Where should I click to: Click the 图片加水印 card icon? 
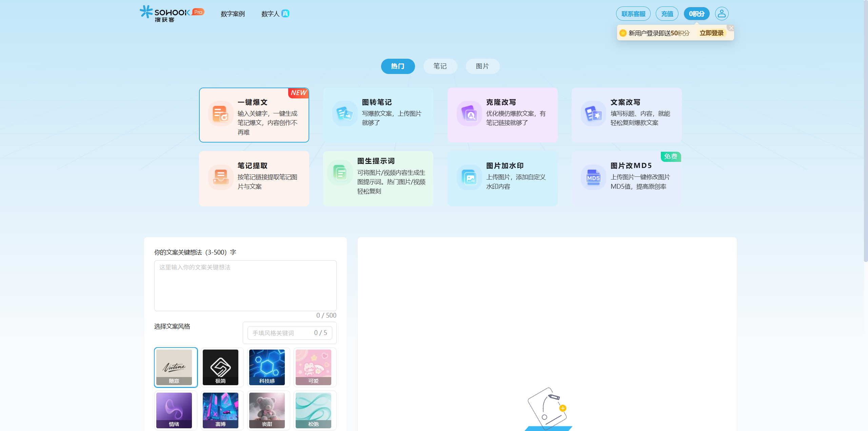pyautogui.click(x=469, y=177)
